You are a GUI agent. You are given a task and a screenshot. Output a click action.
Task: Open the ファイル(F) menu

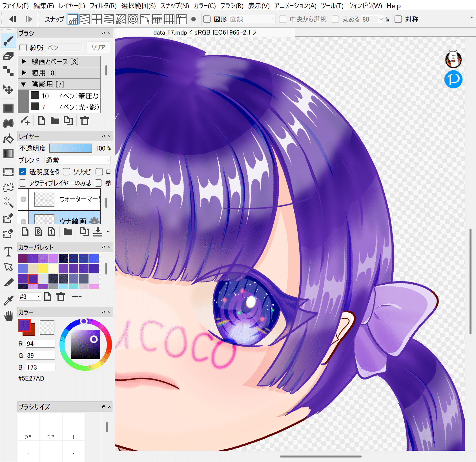(x=16, y=6)
